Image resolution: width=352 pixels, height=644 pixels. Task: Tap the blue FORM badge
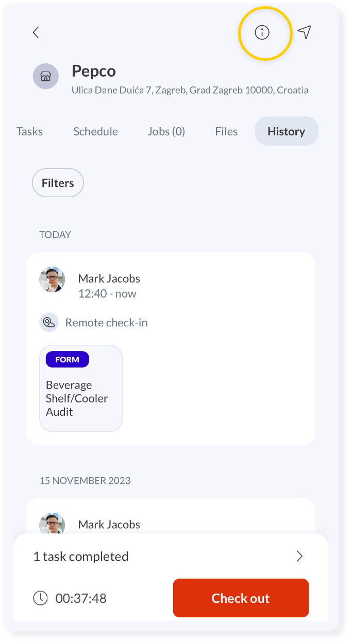pyautogui.click(x=68, y=359)
